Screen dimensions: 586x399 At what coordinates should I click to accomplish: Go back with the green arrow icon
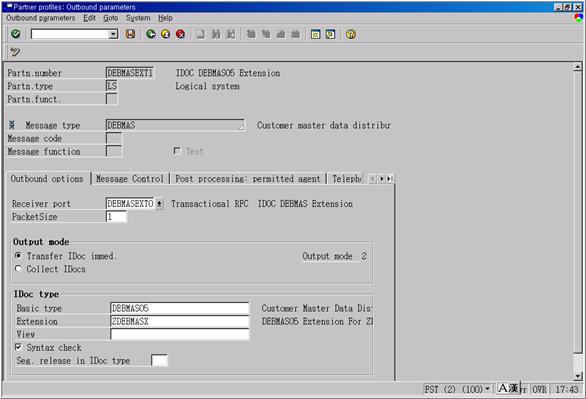[x=151, y=34]
